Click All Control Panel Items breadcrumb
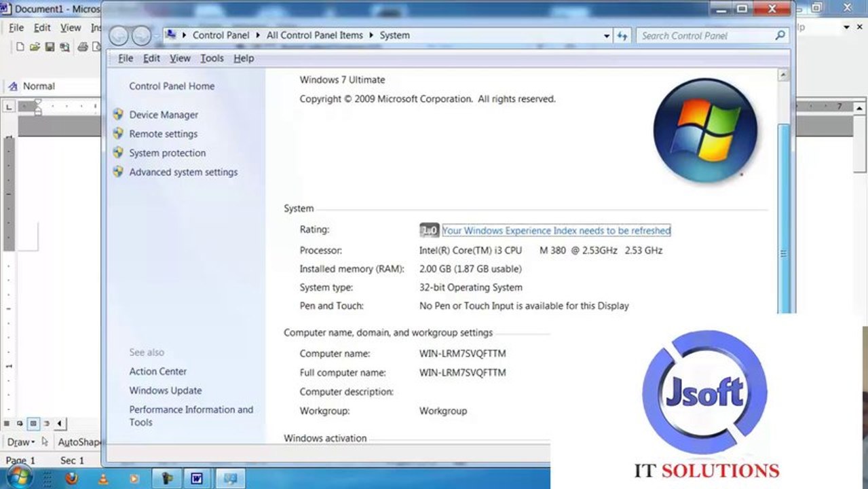The image size is (868, 489). pos(314,35)
